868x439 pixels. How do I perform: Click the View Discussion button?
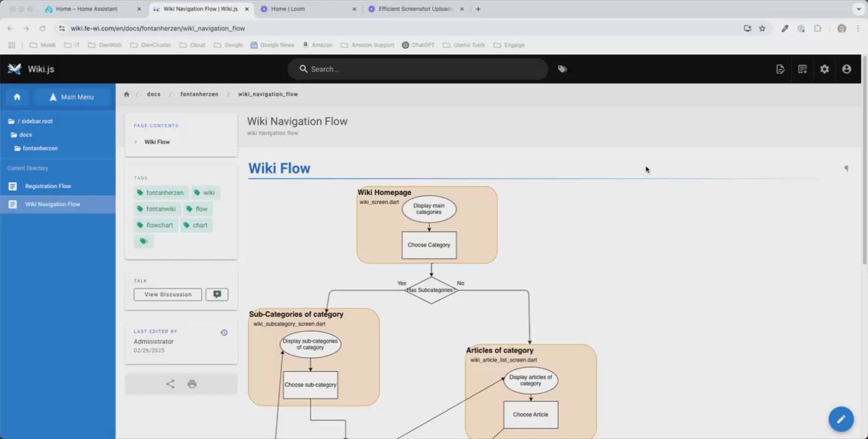coord(167,295)
